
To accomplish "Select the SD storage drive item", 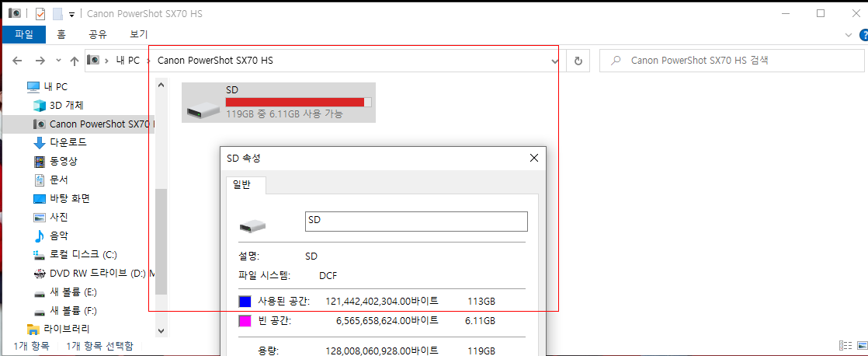I will (279, 103).
